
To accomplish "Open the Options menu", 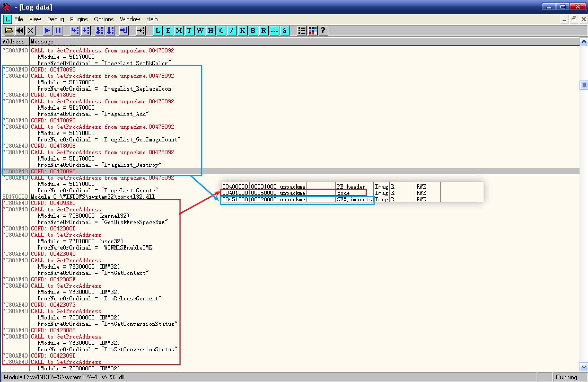I will [x=104, y=19].
